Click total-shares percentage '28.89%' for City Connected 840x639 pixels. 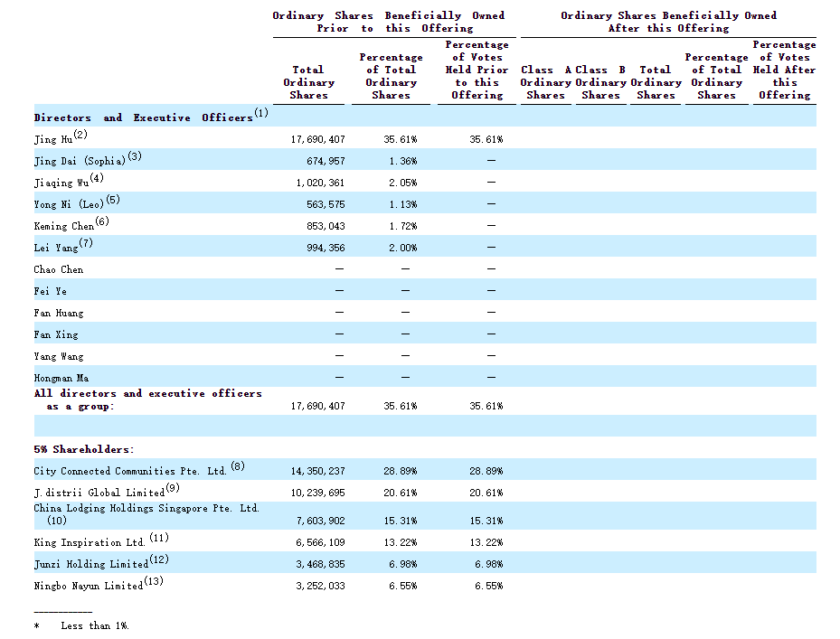coord(401,472)
